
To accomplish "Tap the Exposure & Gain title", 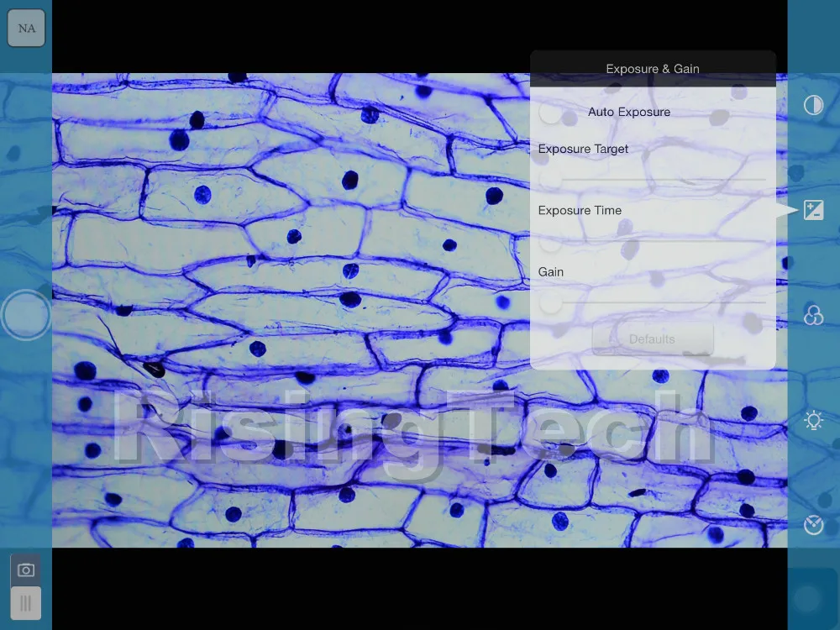I will click(x=653, y=69).
